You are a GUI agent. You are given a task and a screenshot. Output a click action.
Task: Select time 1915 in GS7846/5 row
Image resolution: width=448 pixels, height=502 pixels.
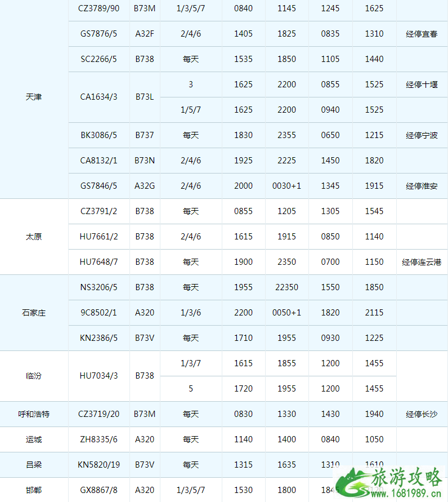pyautogui.click(x=374, y=186)
